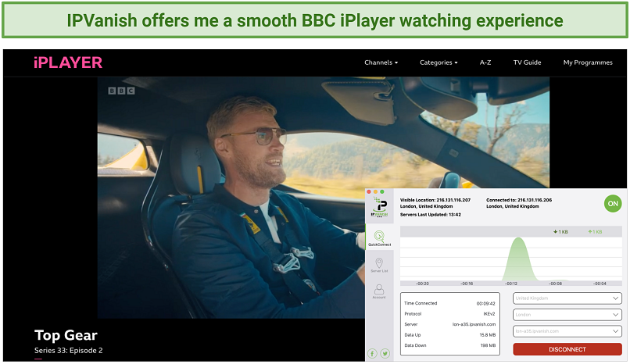Viewport: 630px width, 364px height.
Task: Open the QuickConnect panel in IPVanish
Action: click(379, 238)
